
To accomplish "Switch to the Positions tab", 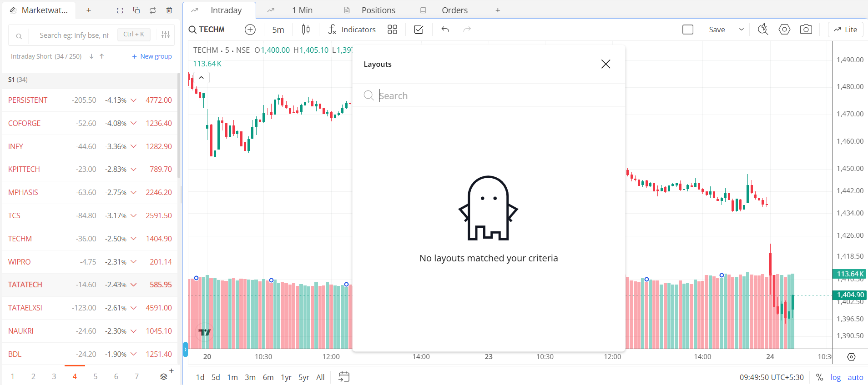I will (378, 10).
